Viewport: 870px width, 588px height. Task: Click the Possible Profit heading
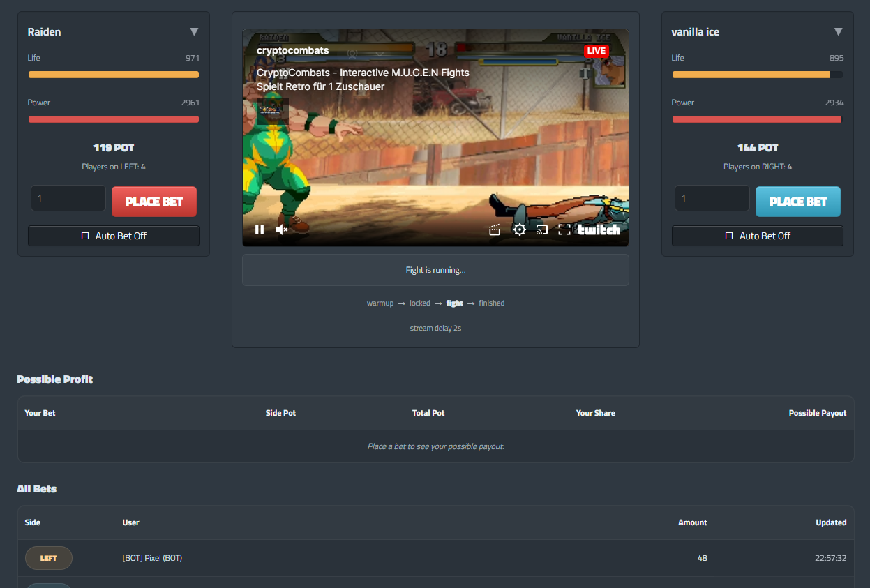click(55, 379)
